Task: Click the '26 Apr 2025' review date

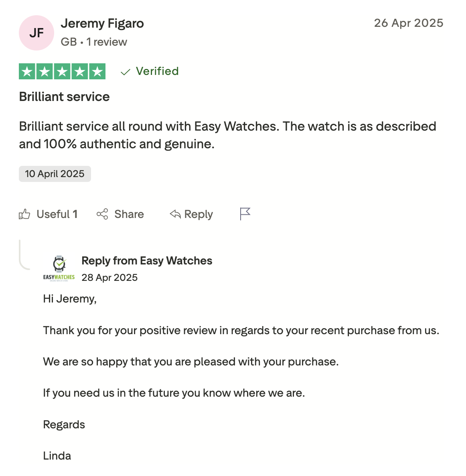Action: click(409, 23)
